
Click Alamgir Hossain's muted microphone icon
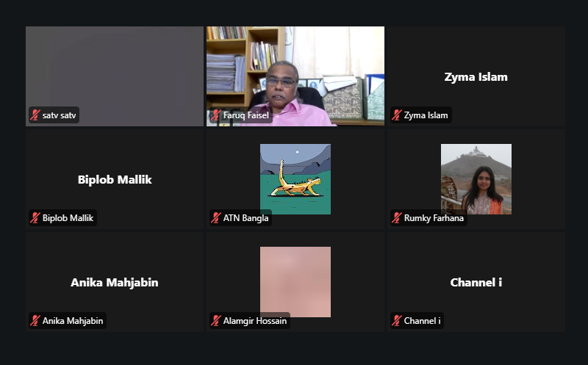point(216,321)
